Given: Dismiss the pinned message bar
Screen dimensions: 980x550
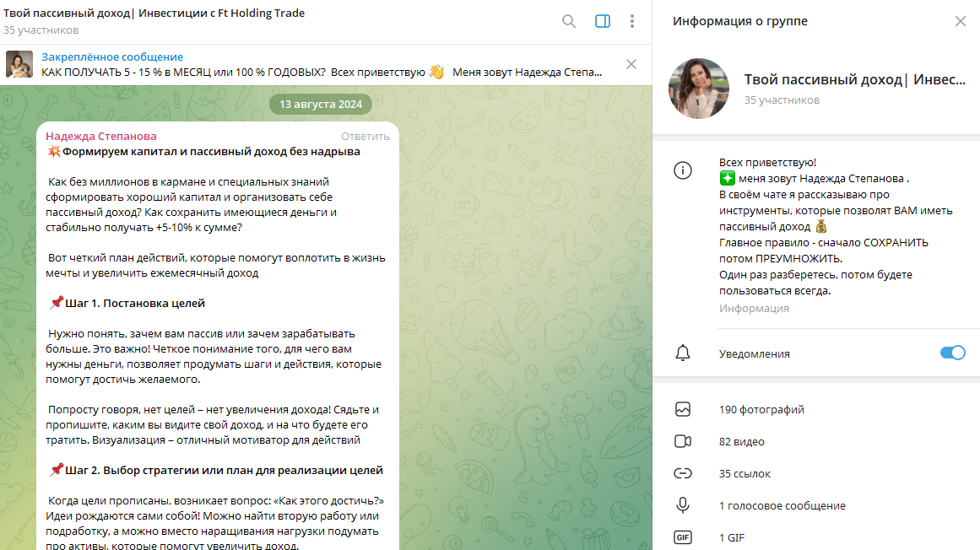Looking at the screenshot, I should pos(631,64).
